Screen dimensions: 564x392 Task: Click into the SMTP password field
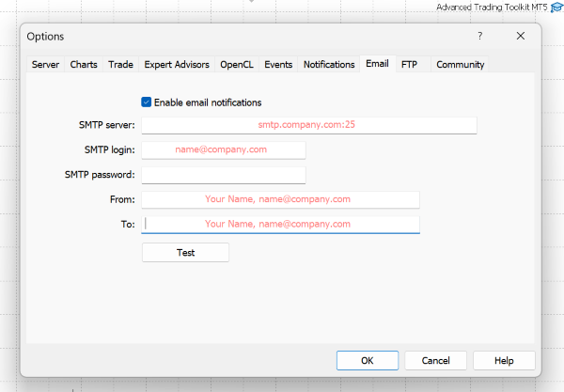click(x=223, y=175)
